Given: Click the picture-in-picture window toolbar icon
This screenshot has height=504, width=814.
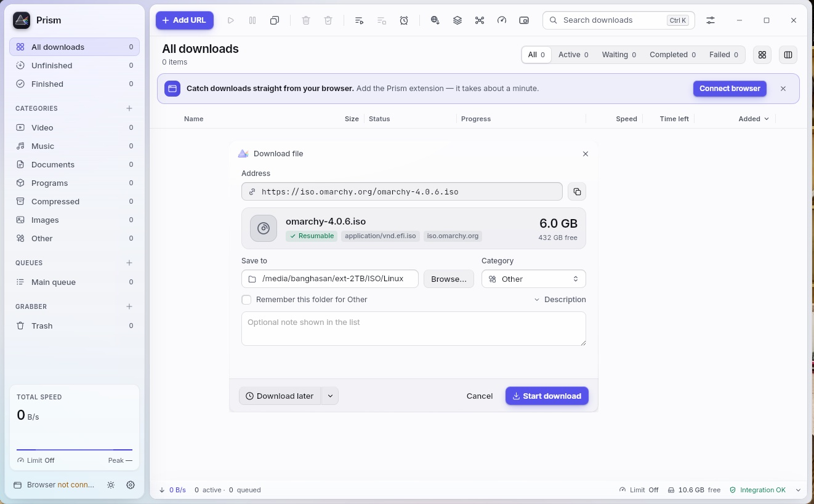Looking at the screenshot, I should coord(524,20).
